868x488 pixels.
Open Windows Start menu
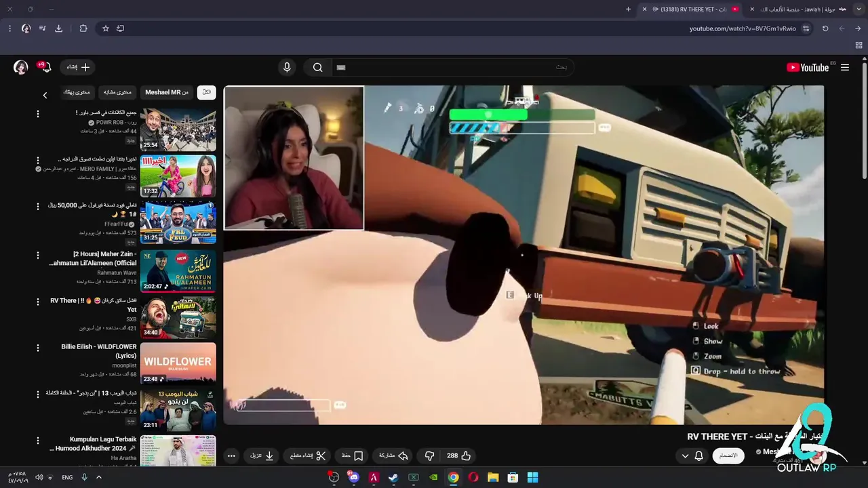(533, 477)
